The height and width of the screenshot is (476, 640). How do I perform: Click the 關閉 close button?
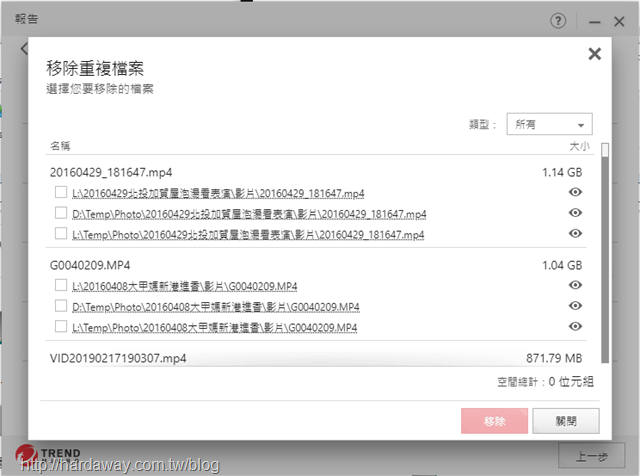pos(566,421)
